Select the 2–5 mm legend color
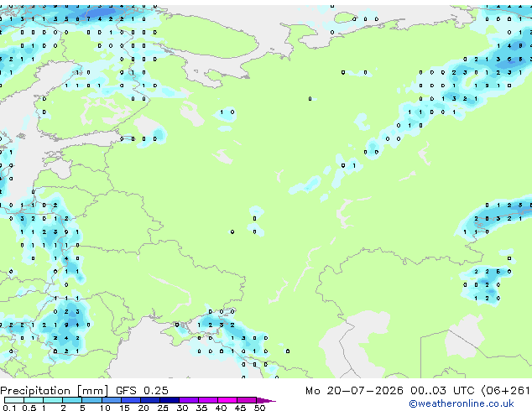 (72, 400)
